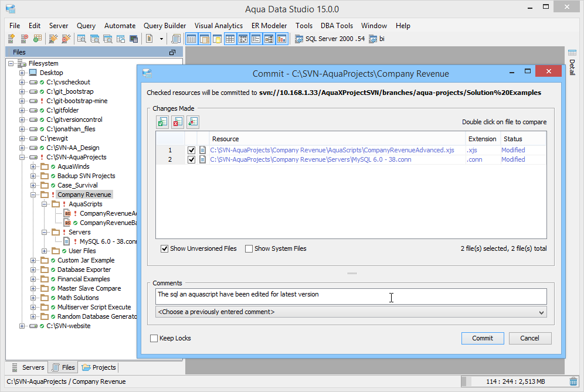Click the Resource column header
This screenshot has height=392, width=584.
pyautogui.click(x=337, y=139)
